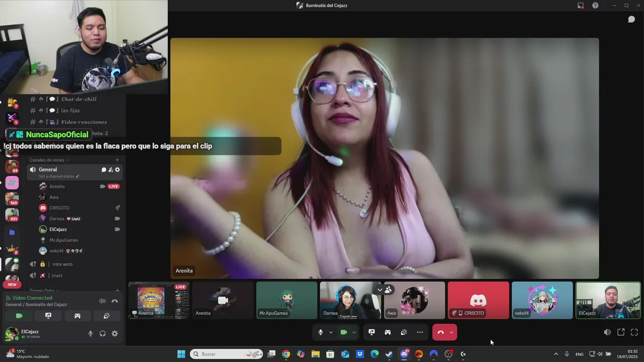Viewport: 644px width, 362px height.
Task: Disconnect with the red hang-up button
Action: click(441, 332)
